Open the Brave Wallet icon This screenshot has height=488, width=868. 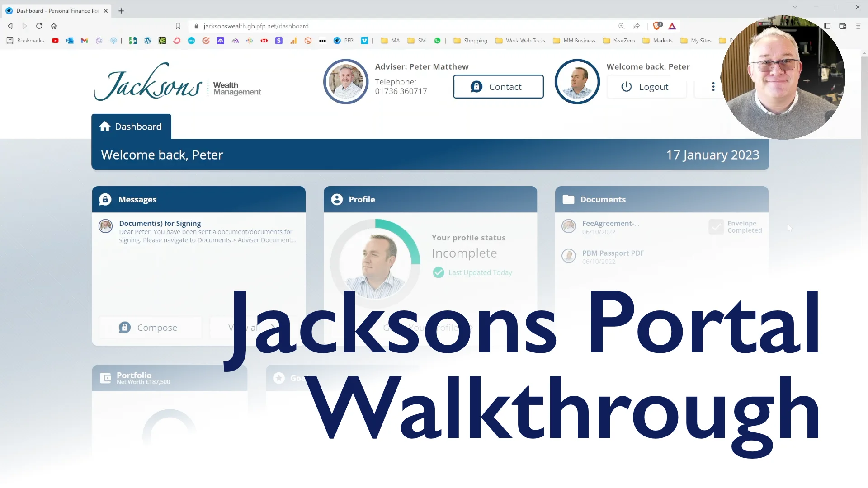point(843,26)
